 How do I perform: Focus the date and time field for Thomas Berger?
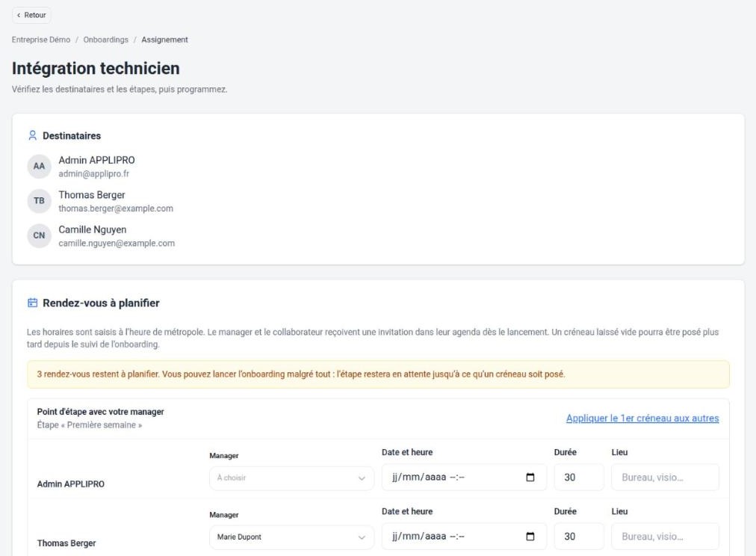click(464, 537)
